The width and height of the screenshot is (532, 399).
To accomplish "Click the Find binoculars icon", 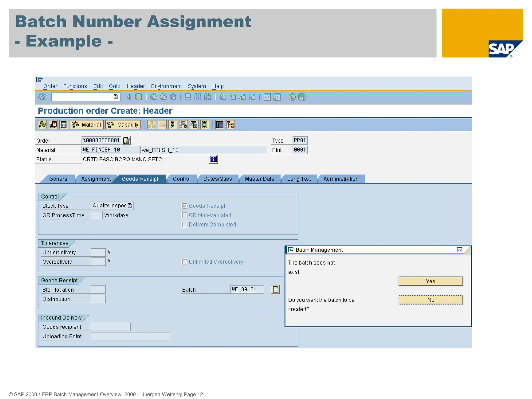I will tap(198, 97).
